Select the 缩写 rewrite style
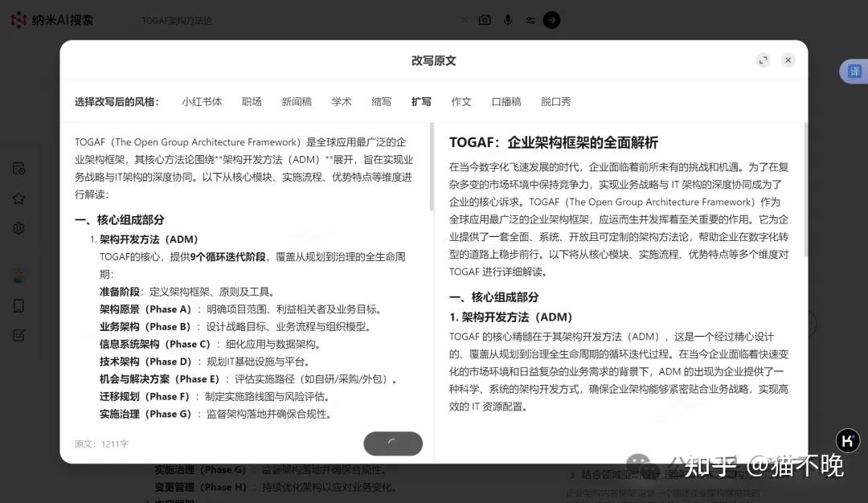Image resolution: width=868 pixels, height=503 pixels. point(382,102)
